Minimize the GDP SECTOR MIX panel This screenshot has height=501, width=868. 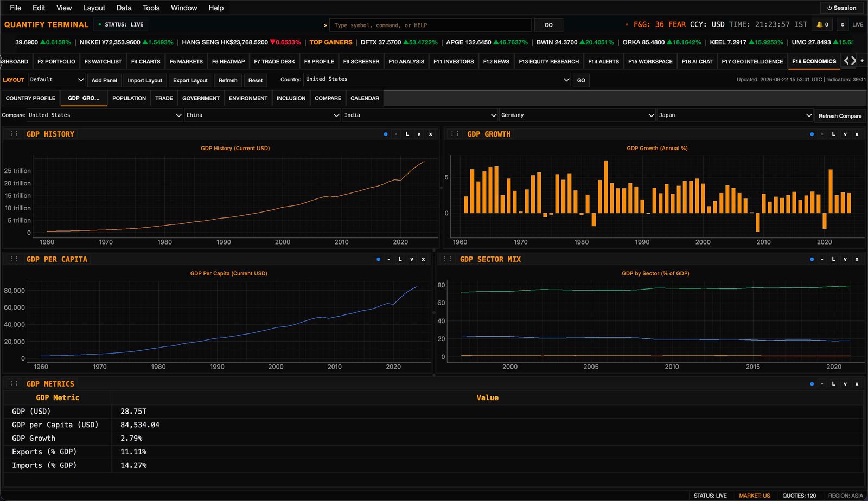(822, 259)
